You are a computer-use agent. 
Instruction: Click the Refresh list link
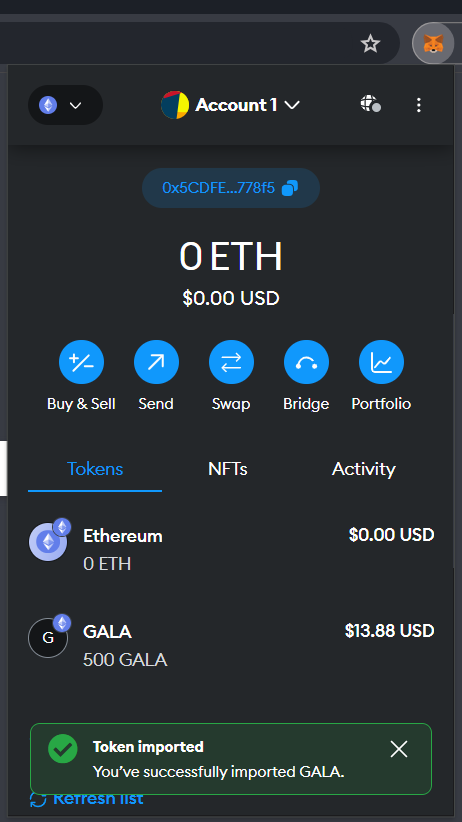tap(87, 799)
